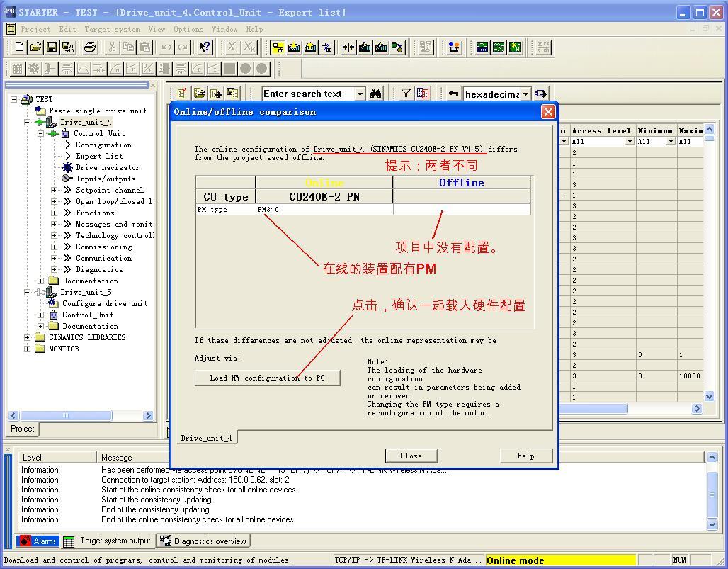
Task: Open the Project menu
Action: coord(35,29)
